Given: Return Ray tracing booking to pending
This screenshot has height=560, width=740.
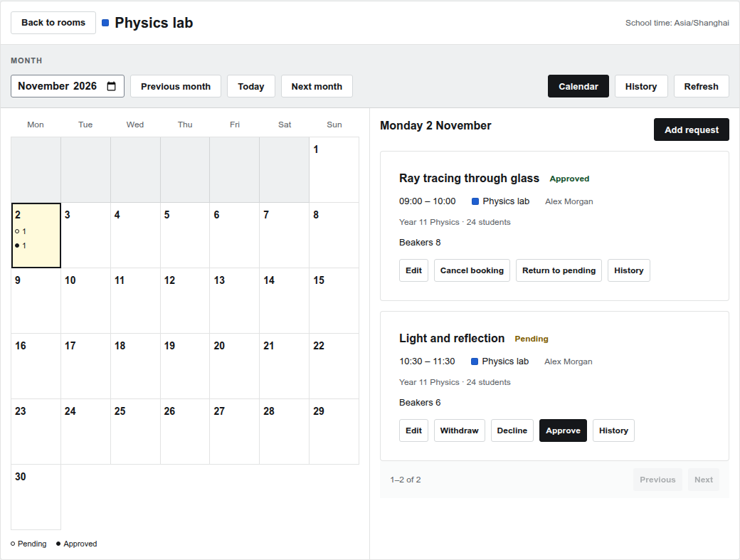Looking at the screenshot, I should [559, 270].
